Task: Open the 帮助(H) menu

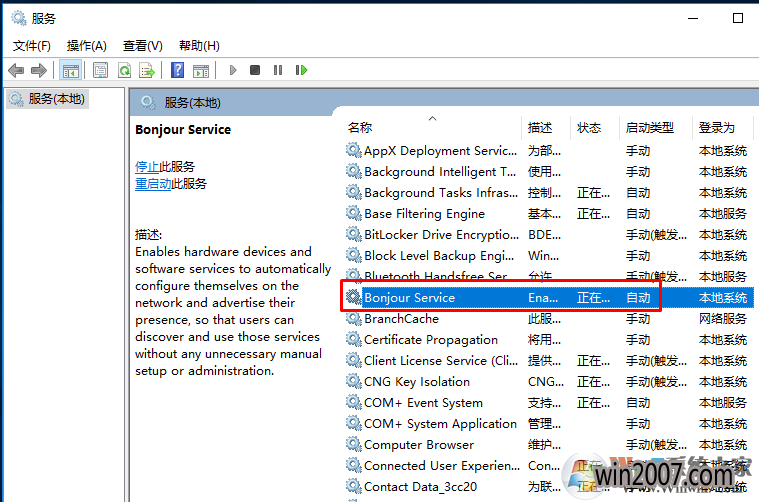Action: (x=199, y=46)
